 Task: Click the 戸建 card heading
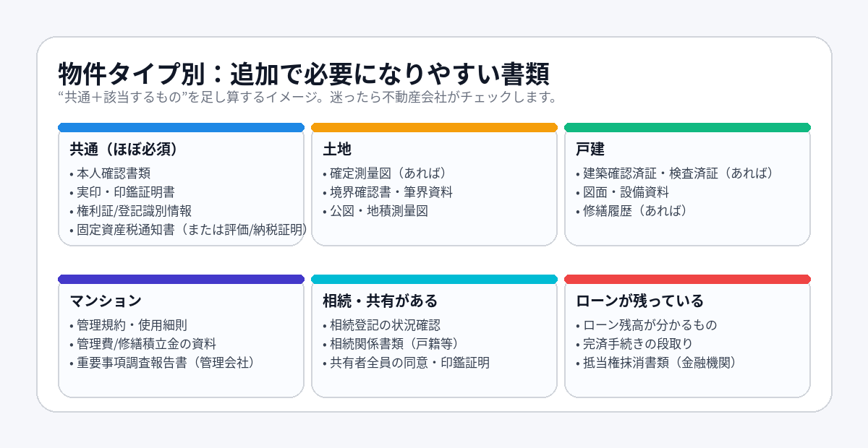click(590, 150)
